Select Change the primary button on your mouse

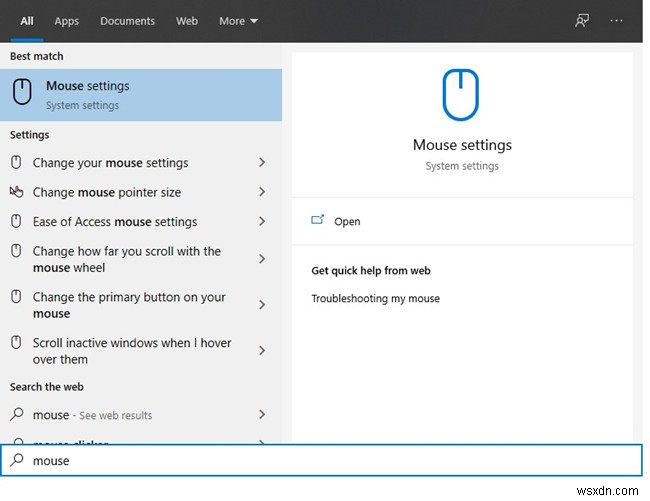coord(129,305)
